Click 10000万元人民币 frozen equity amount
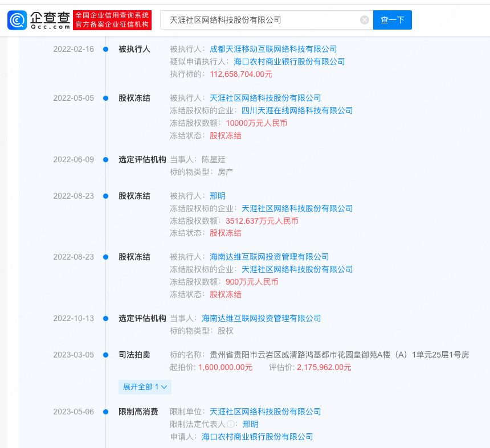Viewport: 490px width, 448px height. click(x=256, y=123)
